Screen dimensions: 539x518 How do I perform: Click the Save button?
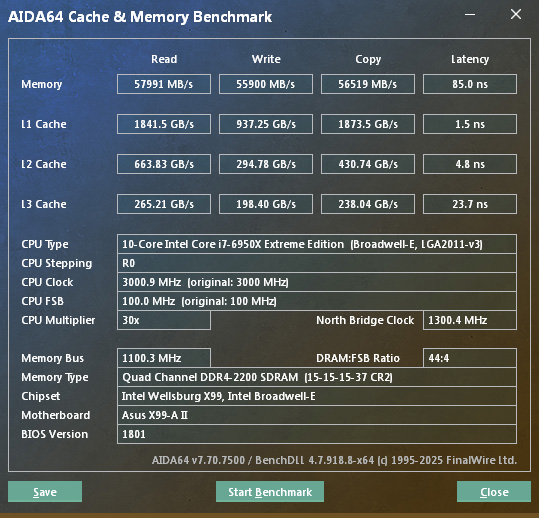pos(45,492)
